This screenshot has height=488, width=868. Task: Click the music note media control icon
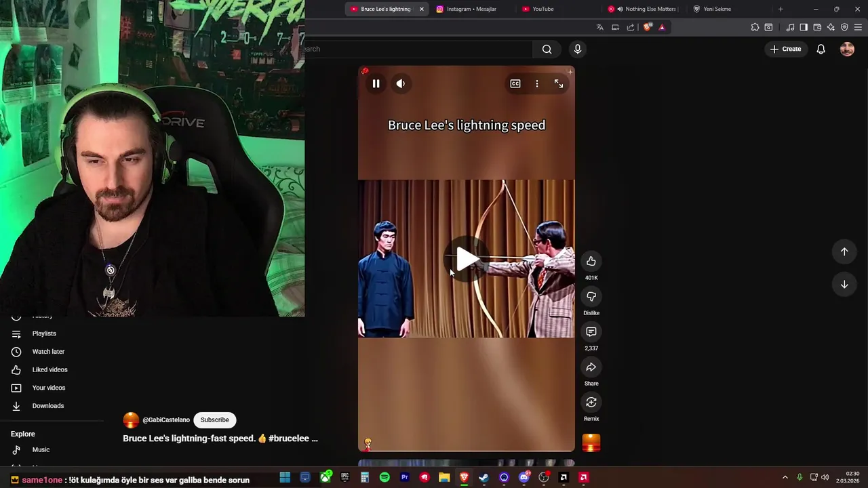pyautogui.click(x=790, y=27)
